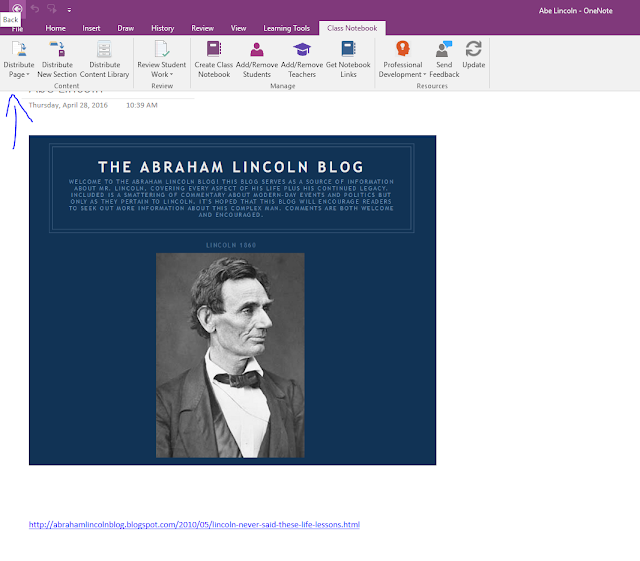This screenshot has width=640, height=561.
Task: Select the Lincoln 1860 portrait image
Action: [230, 355]
